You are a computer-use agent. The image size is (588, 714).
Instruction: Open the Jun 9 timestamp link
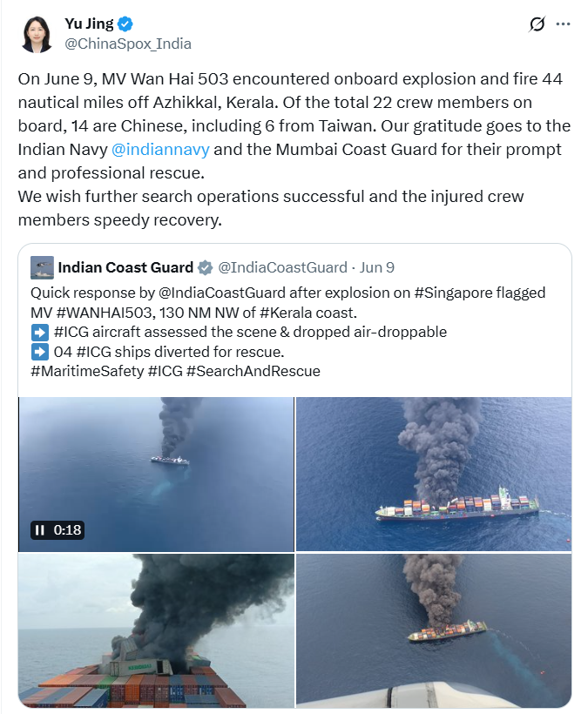point(376,267)
